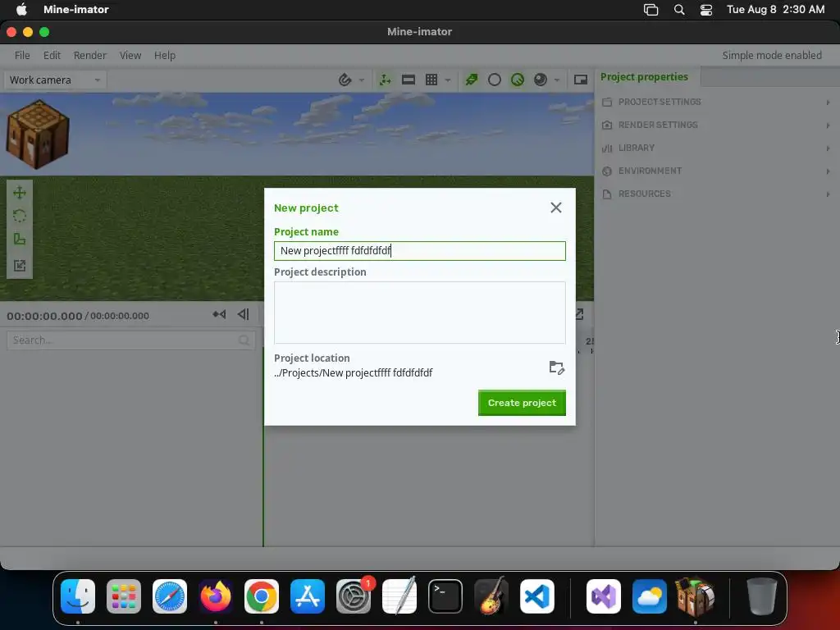Image resolution: width=840 pixels, height=630 pixels.
Task: Toggle the snap magnet icon
Action: click(x=345, y=80)
